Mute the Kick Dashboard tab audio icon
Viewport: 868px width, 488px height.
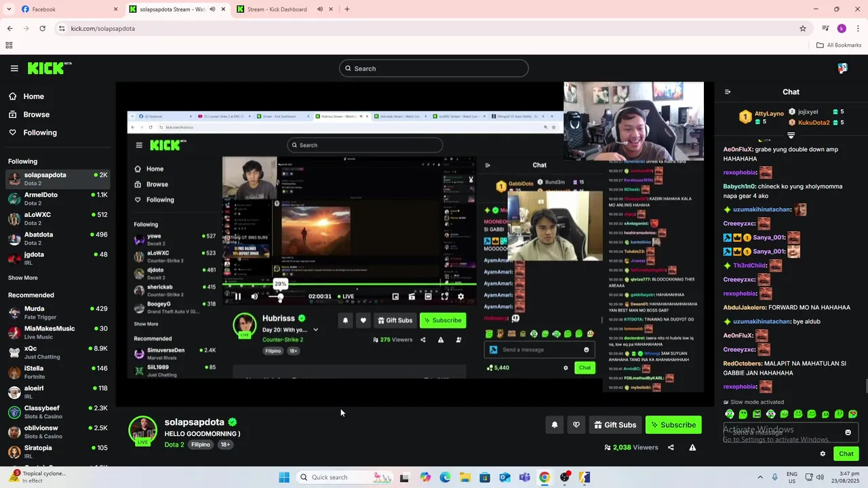click(x=320, y=9)
